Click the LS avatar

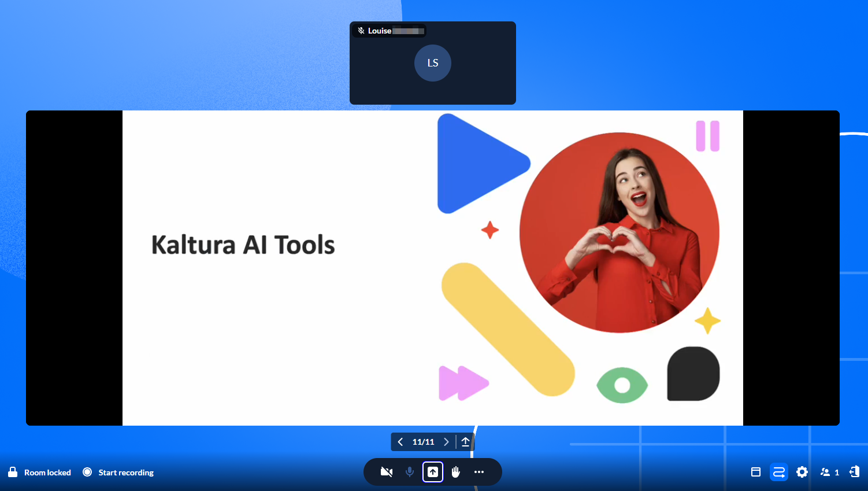click(433, 63)
